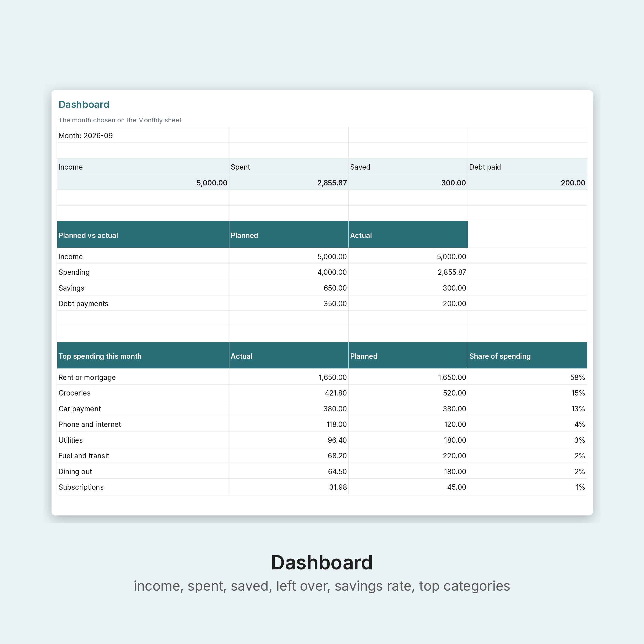Screen dimensions: 644x644
Task: Click the Subscriptions planned amount 45.00
Action: pos(457,487)
